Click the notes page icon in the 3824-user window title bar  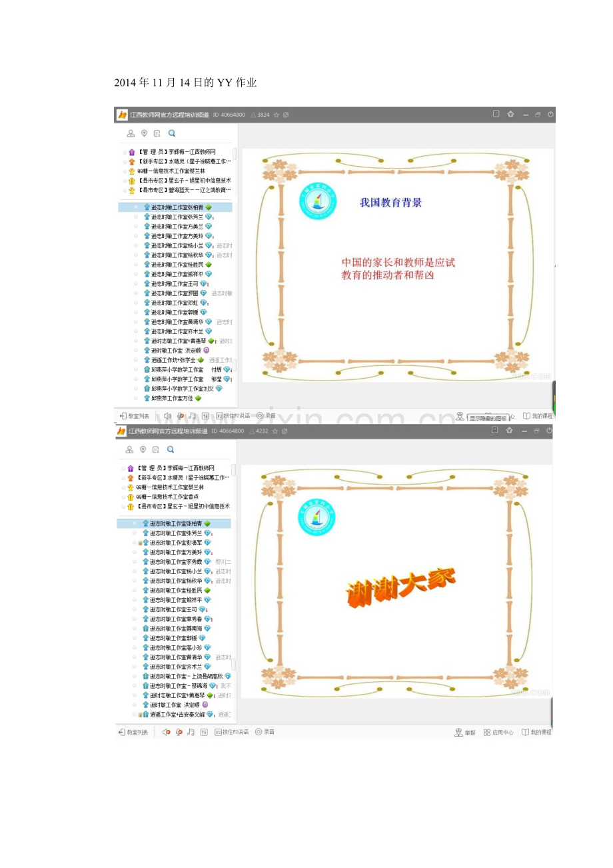496,114
